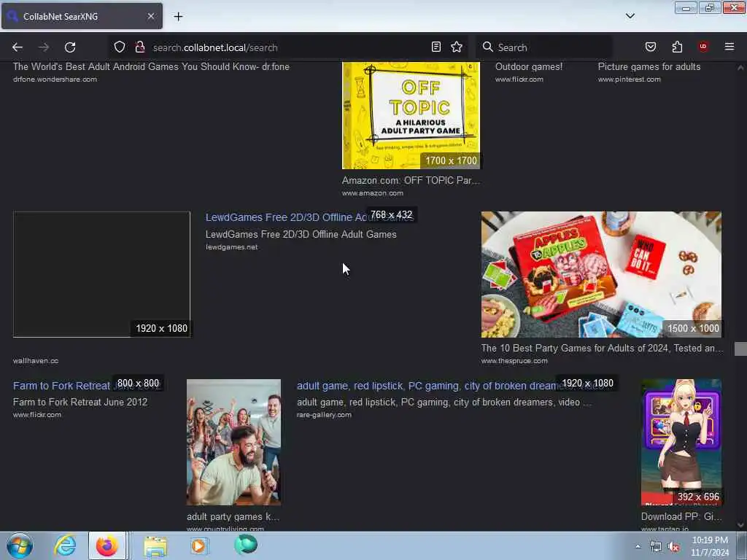The width and height of the screenshot is (747, 560).
Task: Toggle reader view icon in address bar
Action: click(x=436, y=47)
